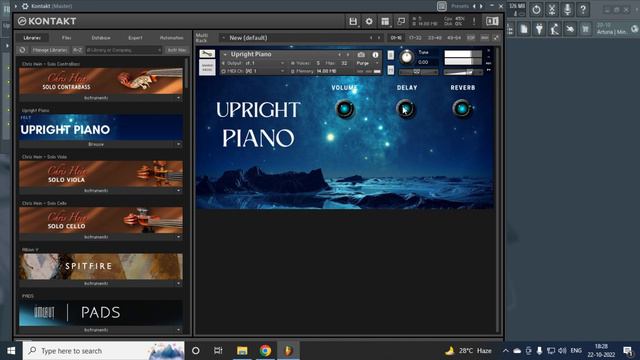640x360 pixels.
Task: Adjust the REVERB knob
Action: 462,109
